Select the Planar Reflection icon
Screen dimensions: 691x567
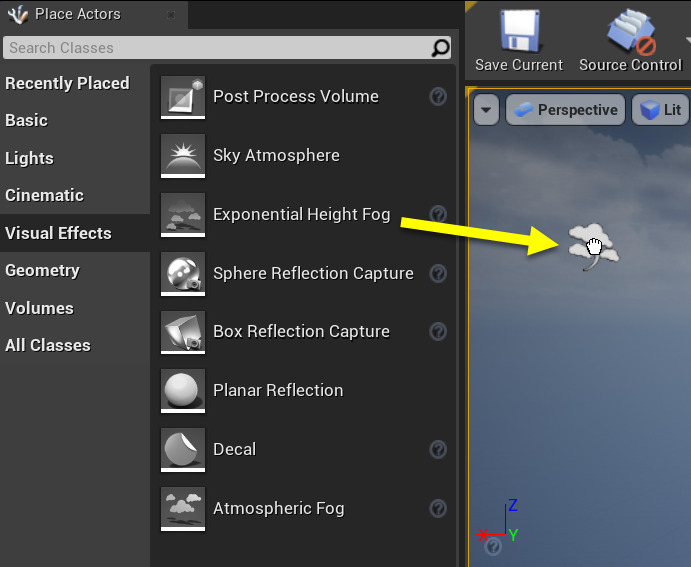pyautogui.click(x=183, y=391)
